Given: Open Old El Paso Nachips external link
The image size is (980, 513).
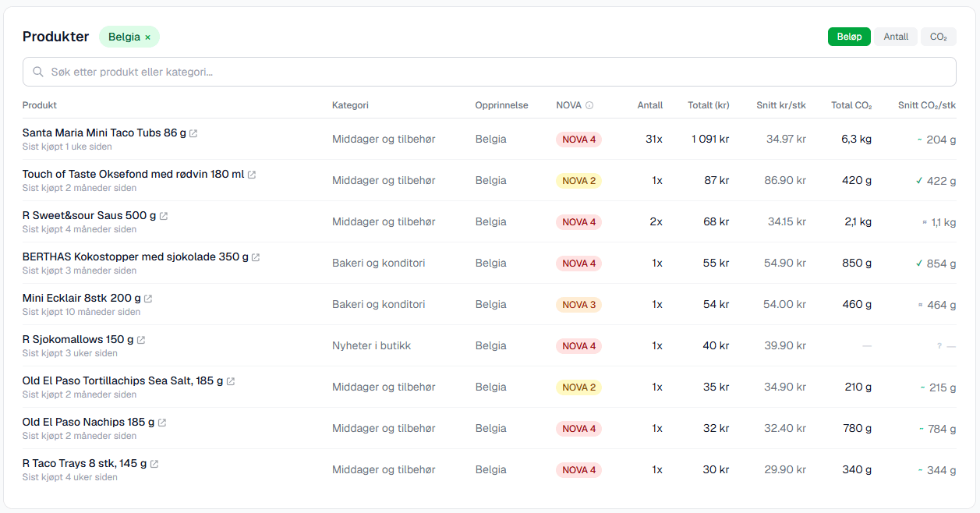Looking at the screenshot, I should click(x=162, y=423).
